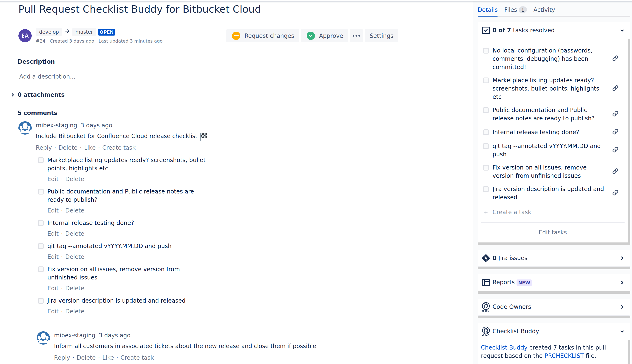
Task: Check 'Jira version description is updated' comment task
Action: [41, 301]
